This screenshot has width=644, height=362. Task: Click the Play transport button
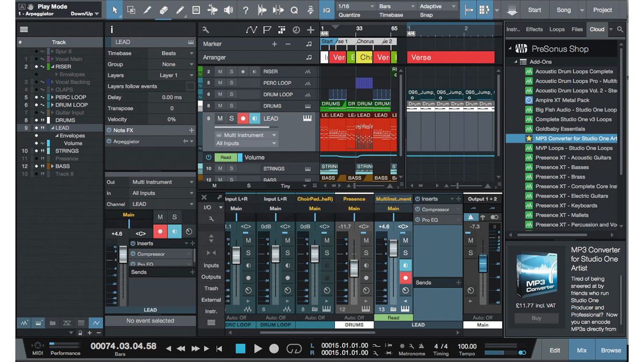coord(258,349)
